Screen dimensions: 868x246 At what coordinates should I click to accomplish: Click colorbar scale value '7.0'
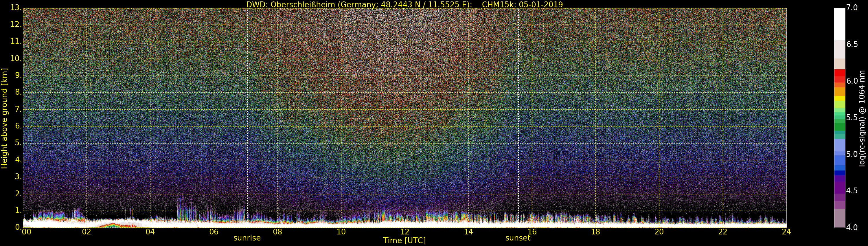[852, 8]
